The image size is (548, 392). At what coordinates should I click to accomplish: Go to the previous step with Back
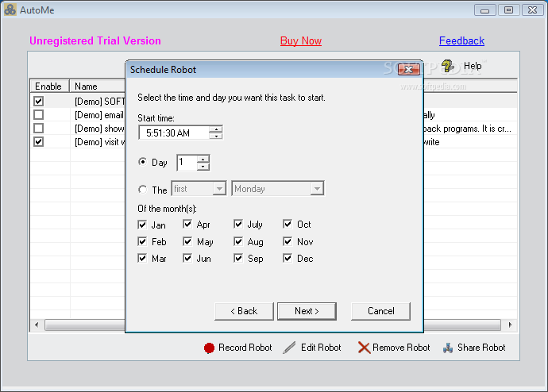coord(244,311)
